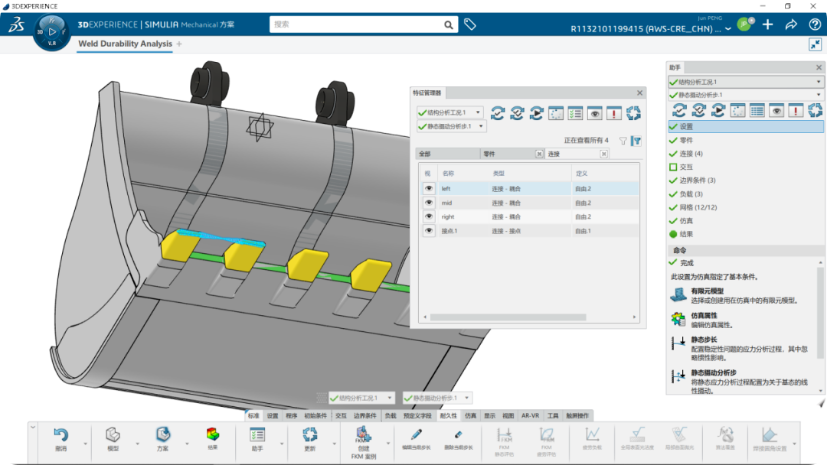Click the red exclamation diagnostics icon in 特征管理器
Image resolution: width=827 pixels, height=466 pixels.
(x=614, y=113)
